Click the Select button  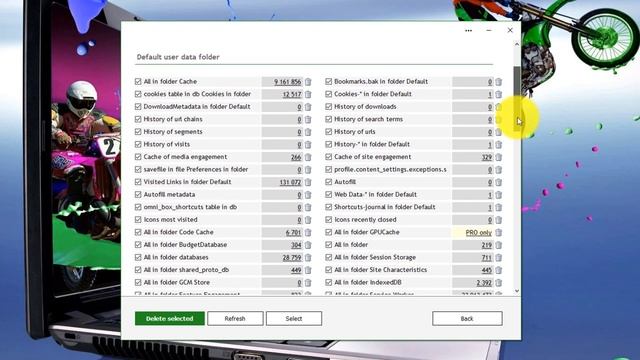click(x=294, y=318)
